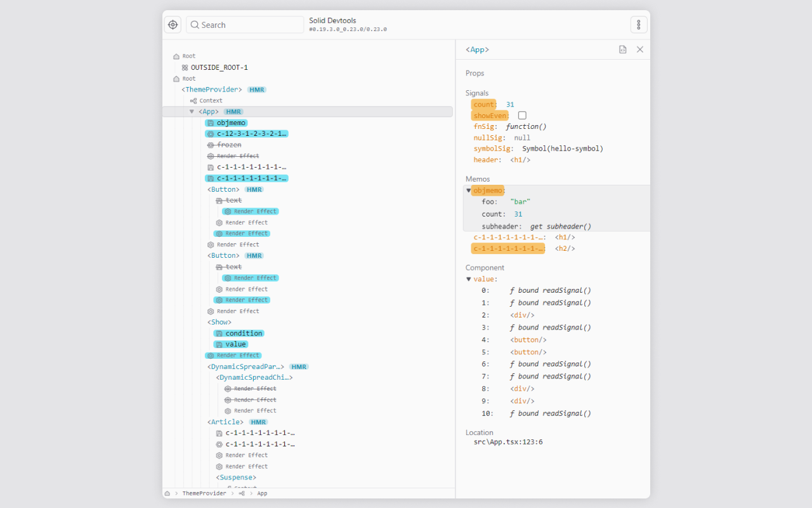Toggle the showEven signal checkbox
Screen dimensions: 812x508
[x=521, y=115]
